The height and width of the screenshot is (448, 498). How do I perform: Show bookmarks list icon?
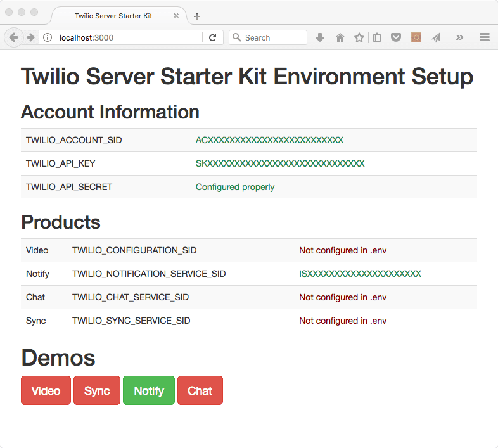click(377, 38)
